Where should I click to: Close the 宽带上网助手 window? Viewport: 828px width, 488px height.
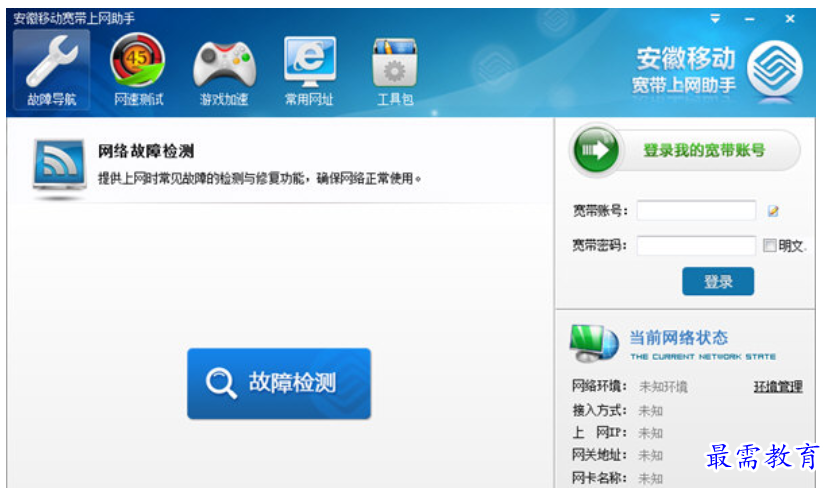(790, 19)
